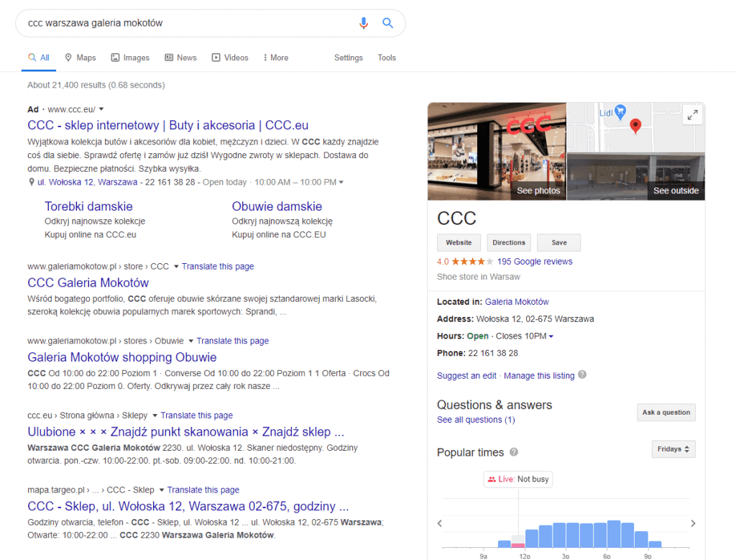This screenshot has width=736, height=560.
Task: Expand the dropdown arrow beside mapa.targeo.pl breadcrumb
Action: point(161,490)
